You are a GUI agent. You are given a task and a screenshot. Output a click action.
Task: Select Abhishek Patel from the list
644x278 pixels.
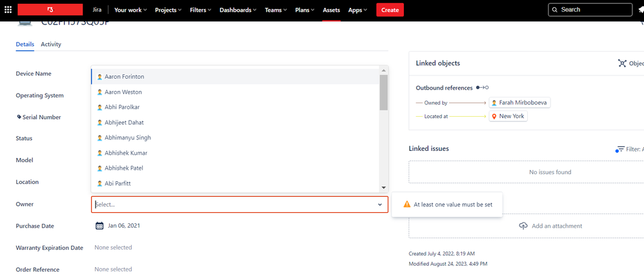pos(236,168)
